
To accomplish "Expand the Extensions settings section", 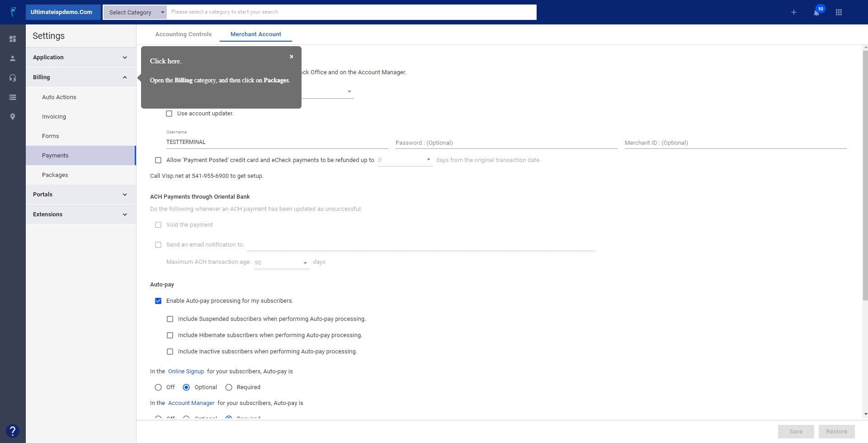I will [x=81, y=214].
